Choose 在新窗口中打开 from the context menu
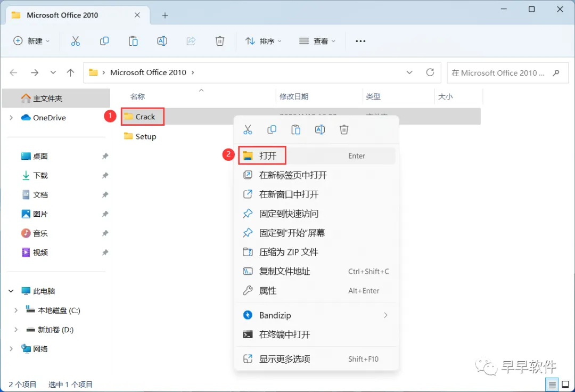The image size is (575, 392). pyautogui.click(x=316, y=194)
